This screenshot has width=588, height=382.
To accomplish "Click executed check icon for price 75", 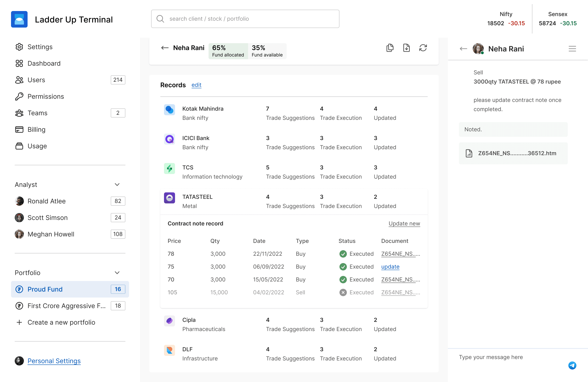I will point(343,267).
